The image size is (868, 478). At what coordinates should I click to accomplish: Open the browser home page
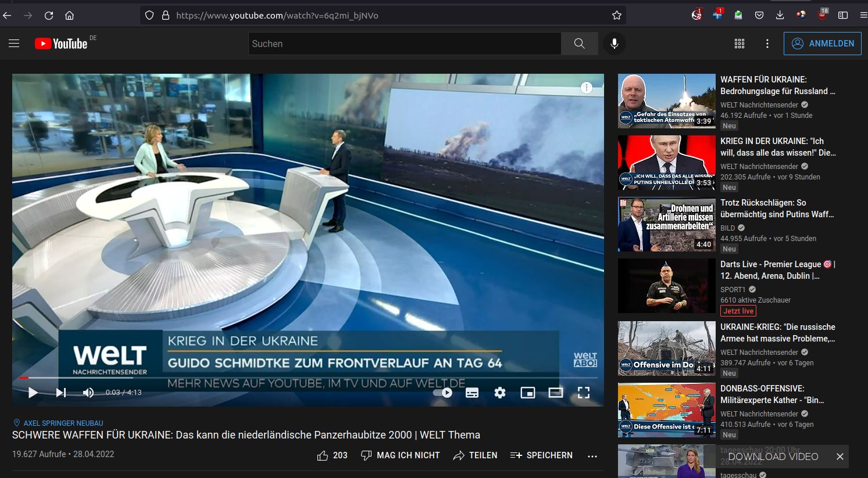tap(69, 16)
